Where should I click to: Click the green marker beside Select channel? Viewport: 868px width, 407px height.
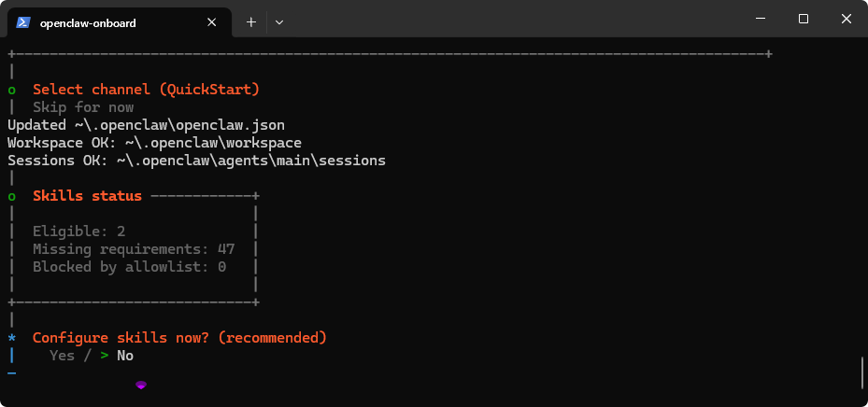tap(11, 91)
